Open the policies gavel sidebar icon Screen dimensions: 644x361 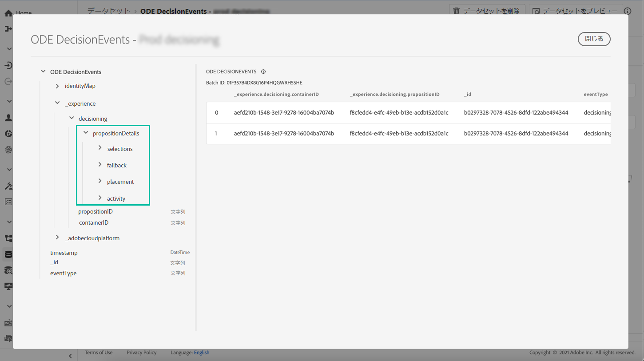[8, 186]
